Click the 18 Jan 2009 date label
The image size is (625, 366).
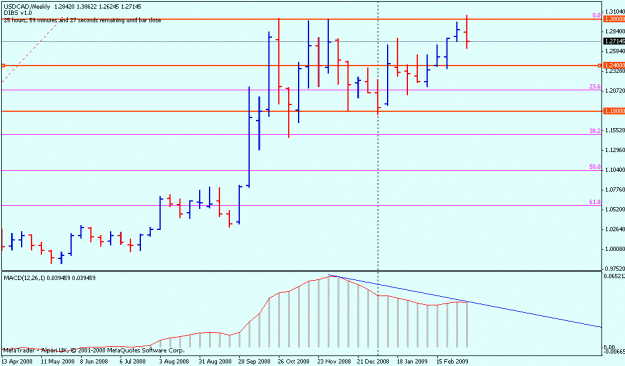point(412,362)
